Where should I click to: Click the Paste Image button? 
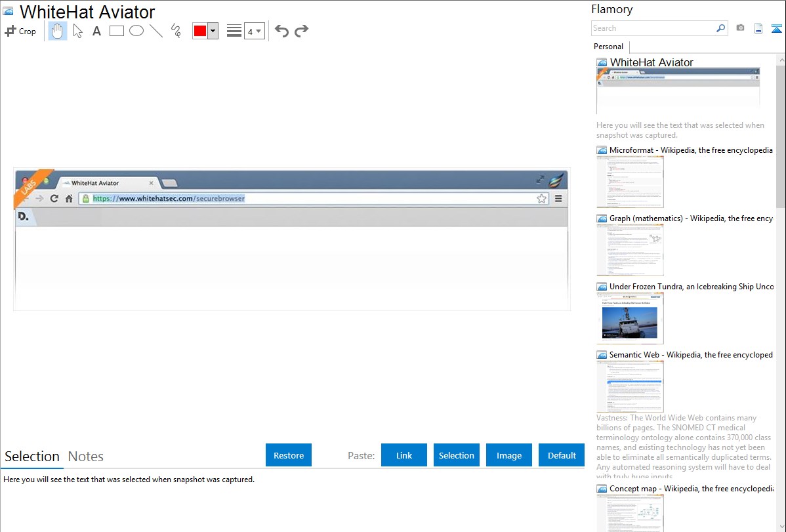[508, 455]
